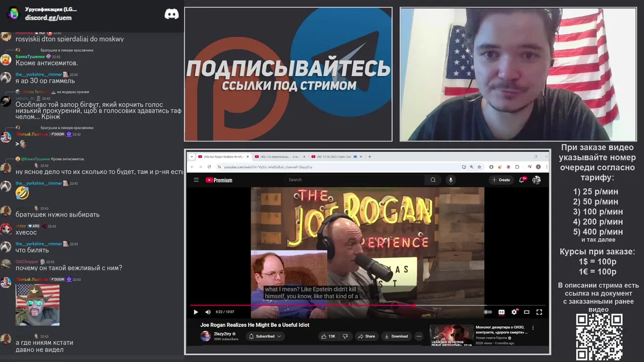Toggle closed captions CC button
This screenshot has height=362, width=644.
501,312
